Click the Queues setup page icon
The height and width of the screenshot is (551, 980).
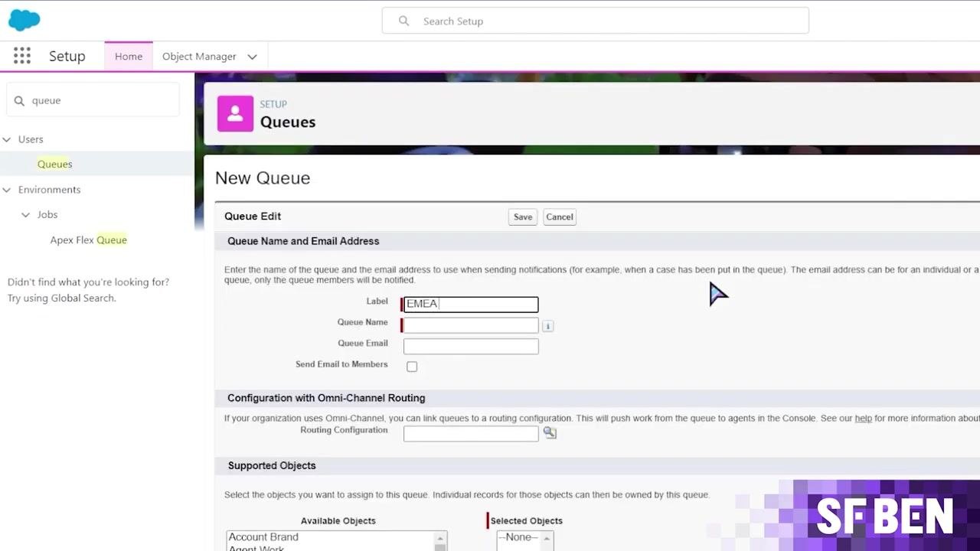235,114
